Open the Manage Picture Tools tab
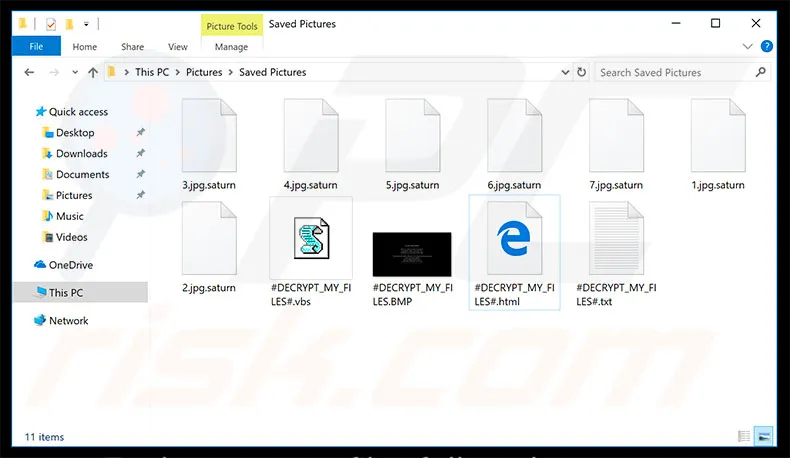The image size is (790, 458). point(231,47)
